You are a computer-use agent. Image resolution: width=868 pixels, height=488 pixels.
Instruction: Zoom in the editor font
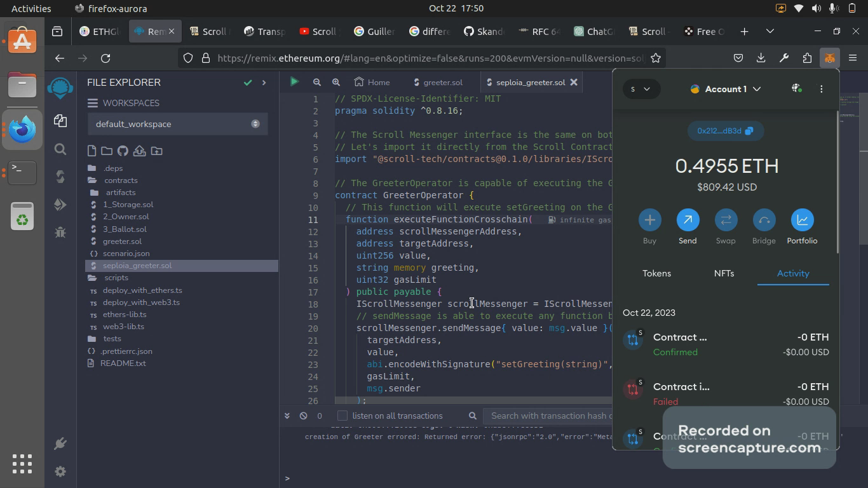pyautogui.click(x=336, y=82)
